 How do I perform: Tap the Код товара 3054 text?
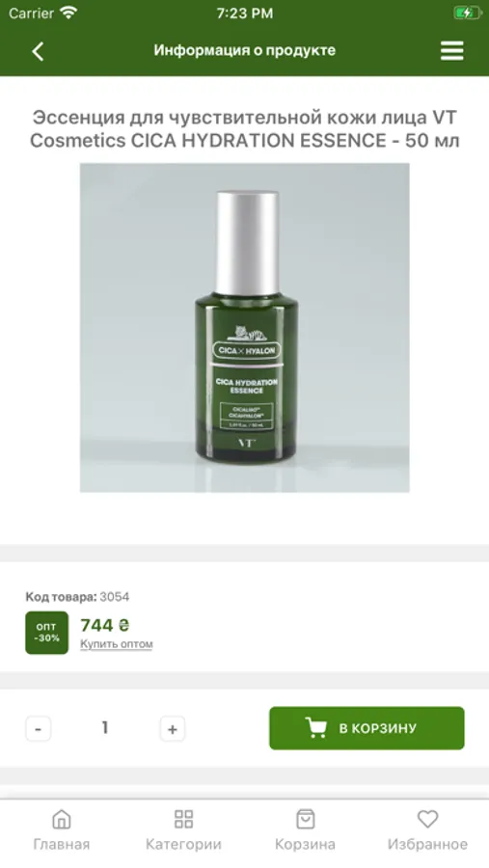coord(77,597)
